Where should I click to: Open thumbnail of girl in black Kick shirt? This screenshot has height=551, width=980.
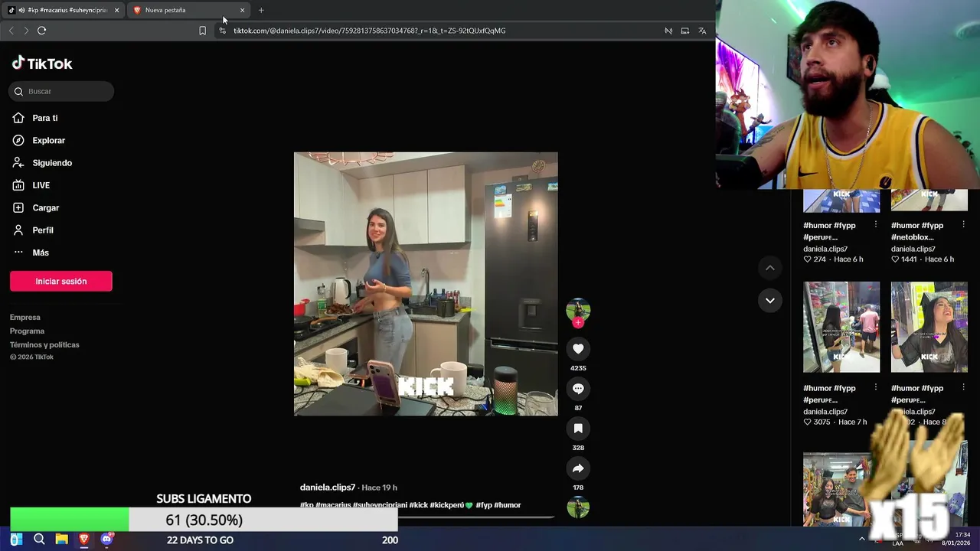tap(929, 327)
